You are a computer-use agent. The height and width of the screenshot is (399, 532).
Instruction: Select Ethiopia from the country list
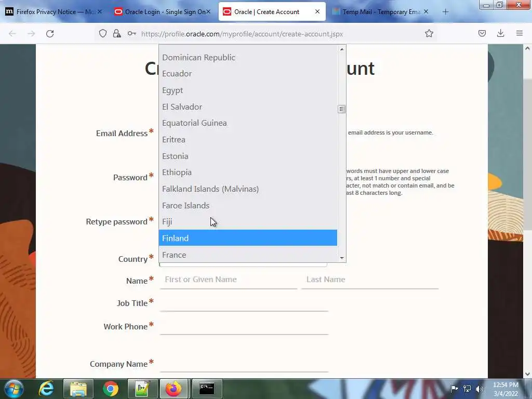pyautogui.click(x=248, y=172)
